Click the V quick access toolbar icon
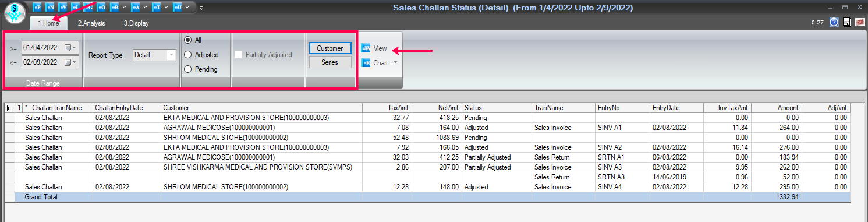The width and height of the screenshot is (868, 222). pyautogui.click(x=63, y=7)
